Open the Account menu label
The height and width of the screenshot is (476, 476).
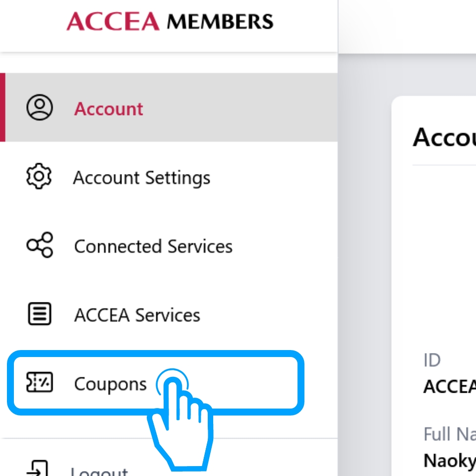109,109
